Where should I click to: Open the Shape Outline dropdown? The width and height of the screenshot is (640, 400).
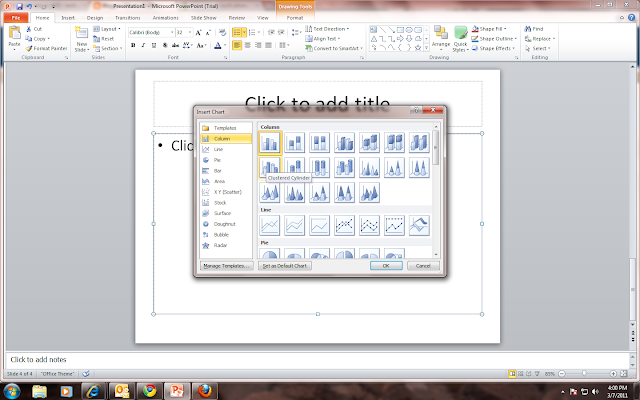tap(494, 39)
